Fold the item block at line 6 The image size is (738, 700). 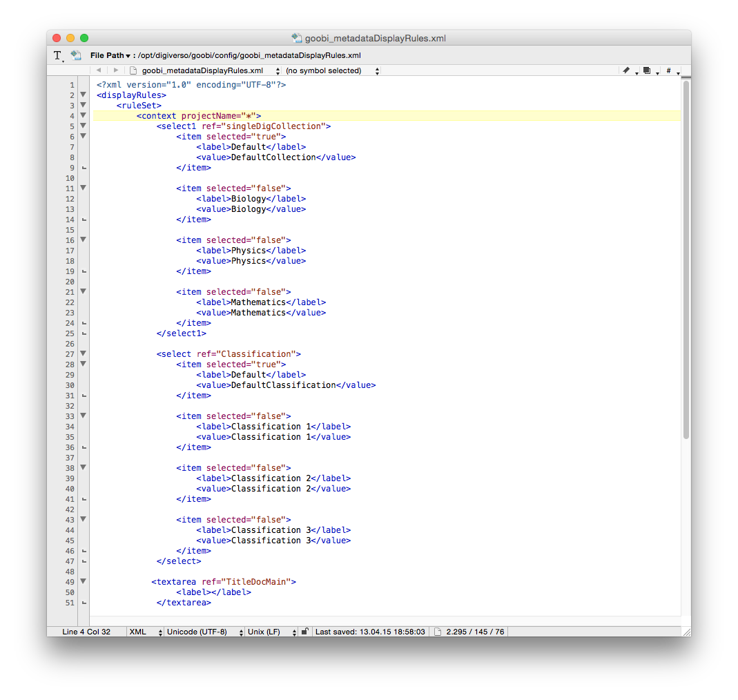click(84, 136)
